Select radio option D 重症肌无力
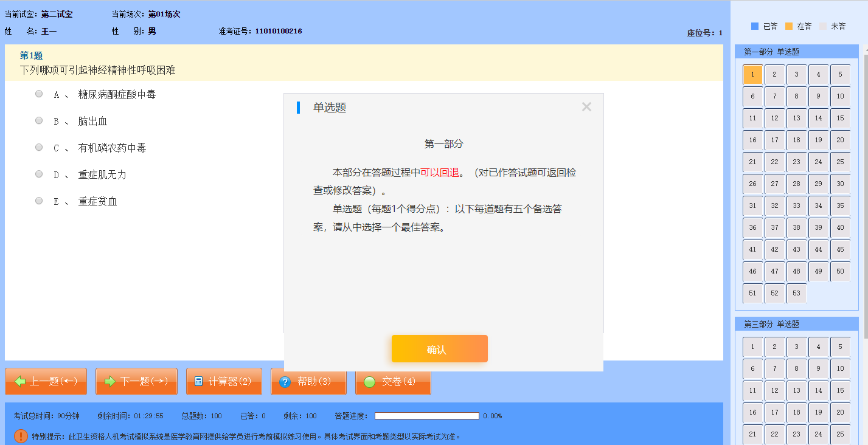This screenshot has width=868, height=445. (x=39, y=174)
